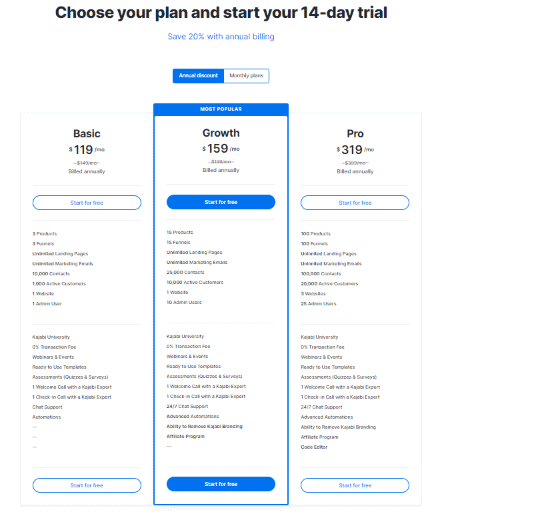This screenshot has width=550, height=512.
Task: Start Basic plan free from the top button
Action: pyautogui.click(x=87, y=203)
